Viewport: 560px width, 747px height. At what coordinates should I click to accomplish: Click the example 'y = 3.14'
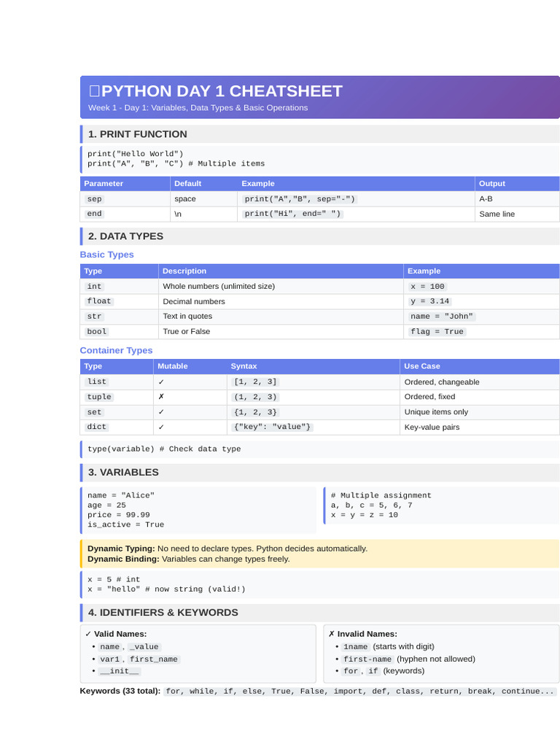(430, 301)
